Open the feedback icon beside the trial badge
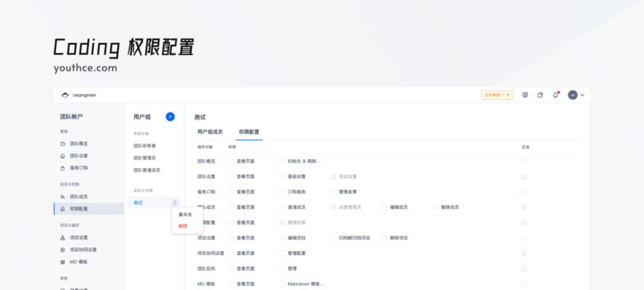The width and height of the screenshot is (644, 290). [525, 95]
